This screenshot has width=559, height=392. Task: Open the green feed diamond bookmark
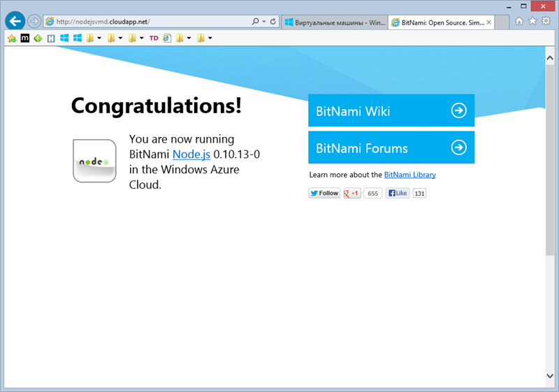click(x=38, y=38)
